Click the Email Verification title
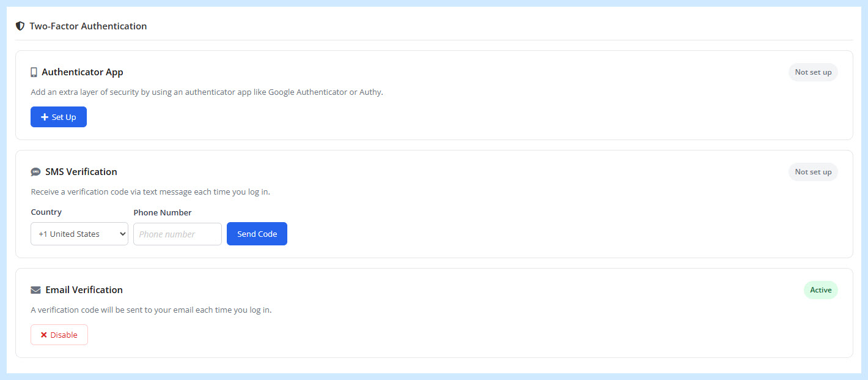Image resolution: width=868 pixels, height=380 pixels. (x=84, y=290)
